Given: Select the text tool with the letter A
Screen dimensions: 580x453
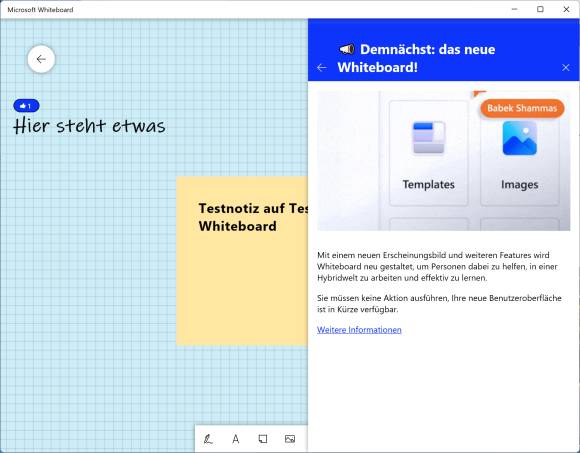Looking at the screenshot, I should (236, 439).
